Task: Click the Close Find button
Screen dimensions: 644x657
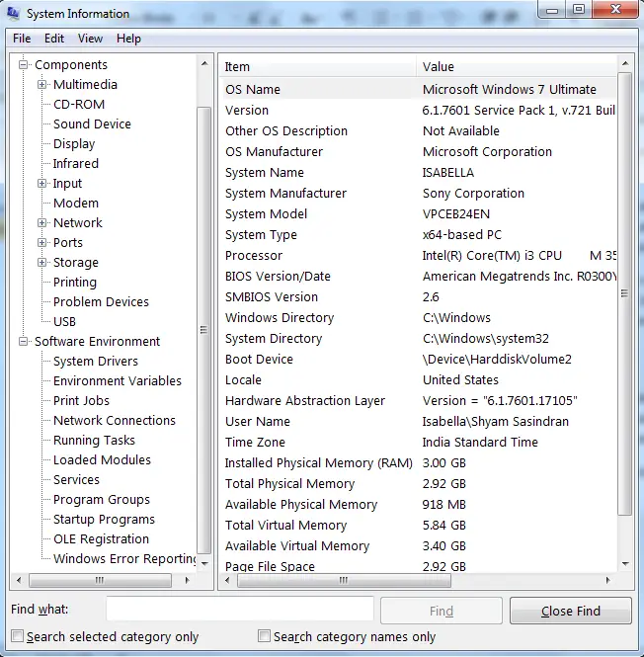Action: (571, 611)
